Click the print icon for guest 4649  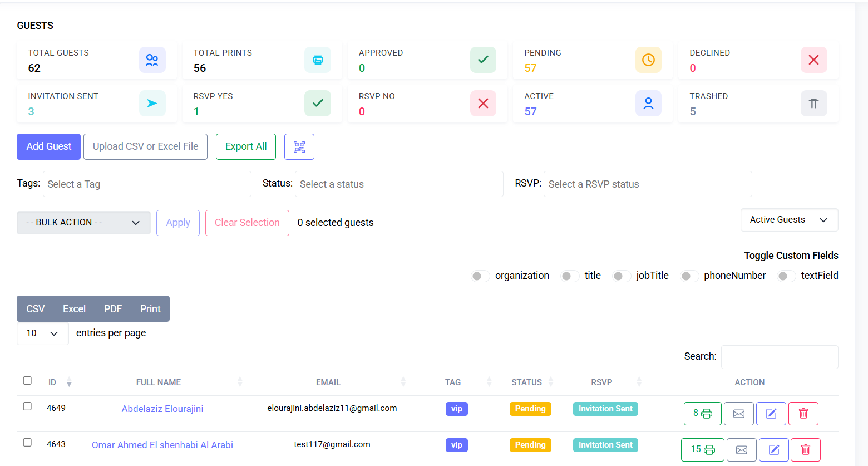702,414
